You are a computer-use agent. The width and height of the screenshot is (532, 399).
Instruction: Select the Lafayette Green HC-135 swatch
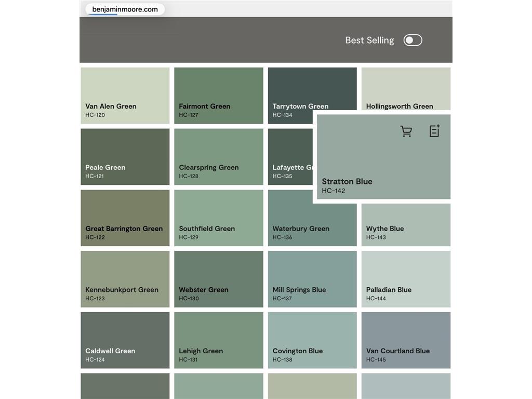tap(290, 157)
